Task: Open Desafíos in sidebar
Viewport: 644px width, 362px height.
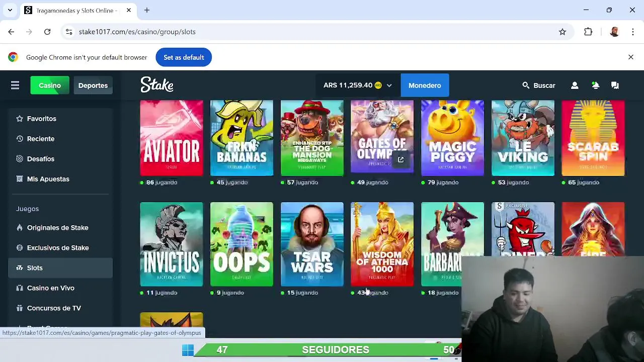Action: coord(60,159)
